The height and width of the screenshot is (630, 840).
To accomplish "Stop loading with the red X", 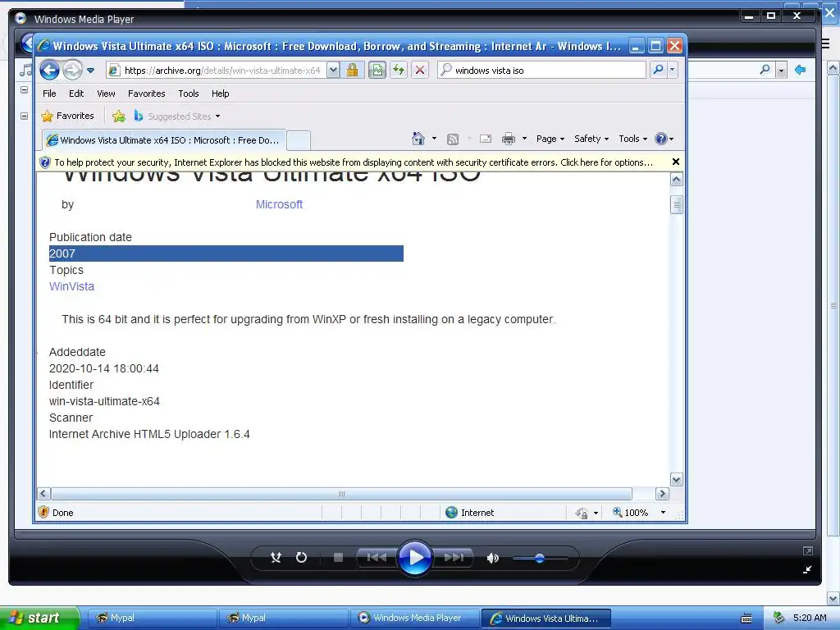I will 420,71.
